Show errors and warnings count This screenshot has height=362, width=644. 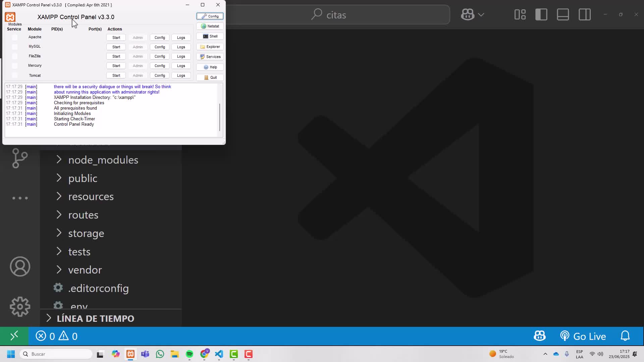point(57,336)
